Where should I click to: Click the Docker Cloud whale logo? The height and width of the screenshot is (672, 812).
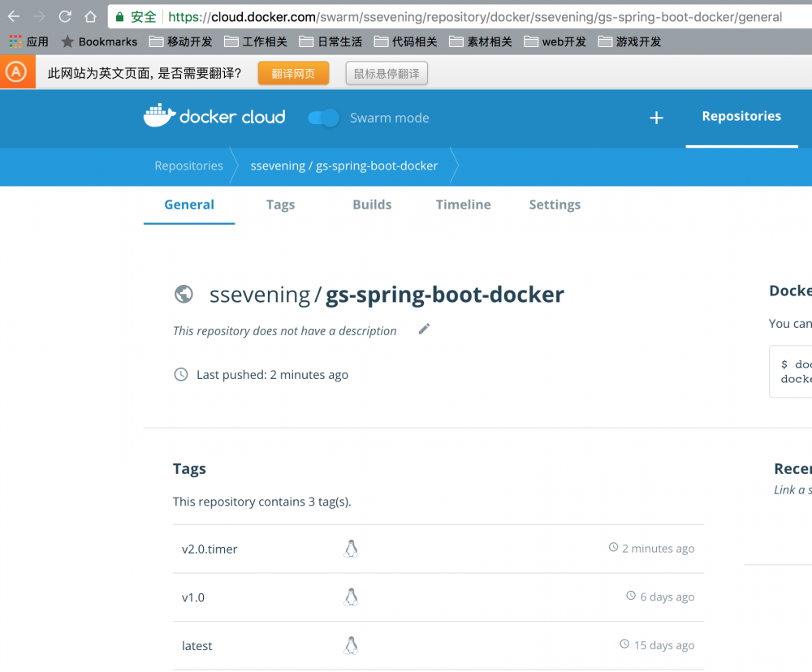point(158,114)
